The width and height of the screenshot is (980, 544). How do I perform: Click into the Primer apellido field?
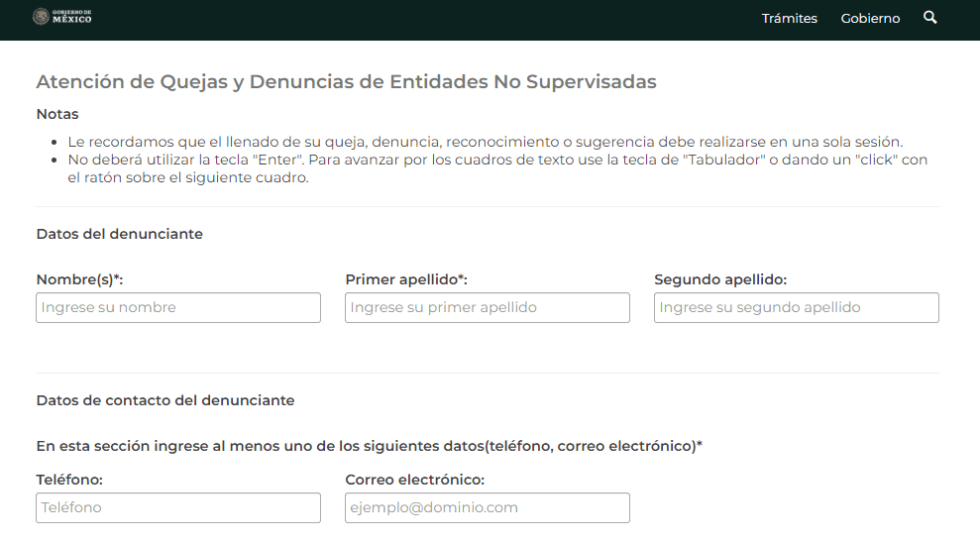click(488, 307)
